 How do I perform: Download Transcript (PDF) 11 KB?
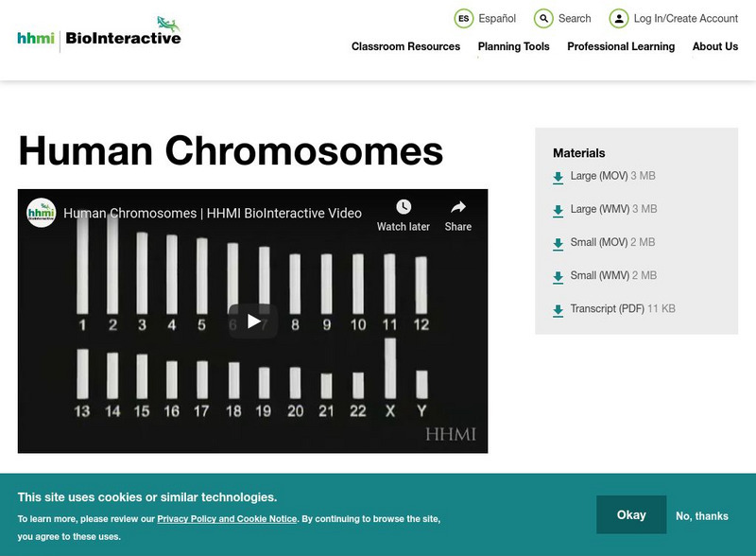click(623, 309)
